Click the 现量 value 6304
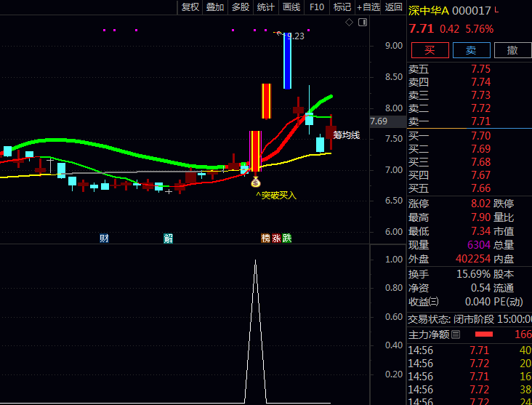Image resolution: width=532 pixels, height=405 pixels. pos(479,245)
